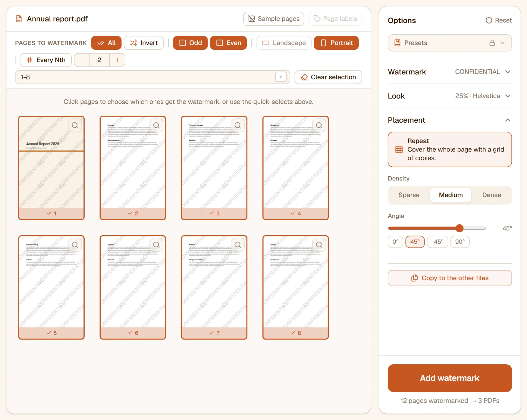
Task: Click the Repeat grid placement icon
Action: pos(399,150)
